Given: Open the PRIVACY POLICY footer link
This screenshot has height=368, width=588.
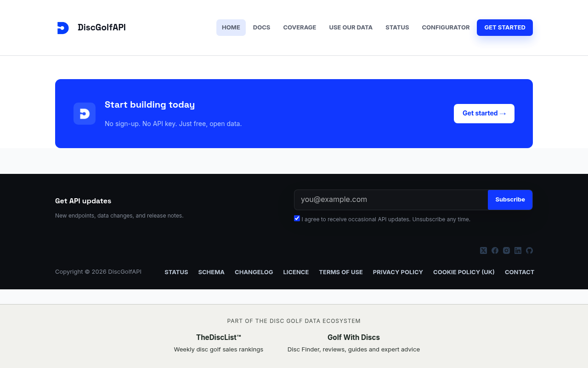Looking at the screenshot, I should (398, 272).
